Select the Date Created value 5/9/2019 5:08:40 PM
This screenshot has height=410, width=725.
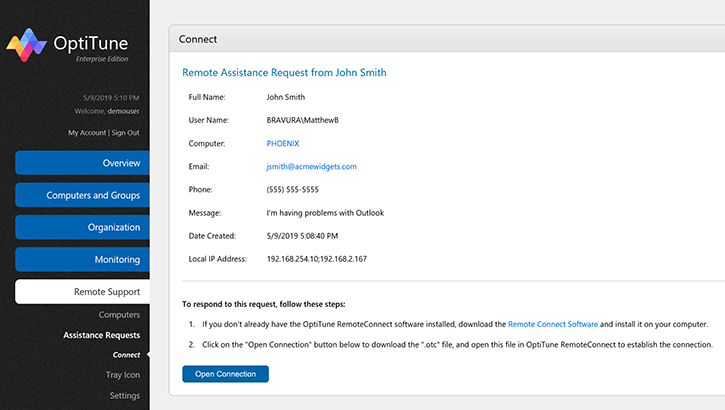coord(302,236)
